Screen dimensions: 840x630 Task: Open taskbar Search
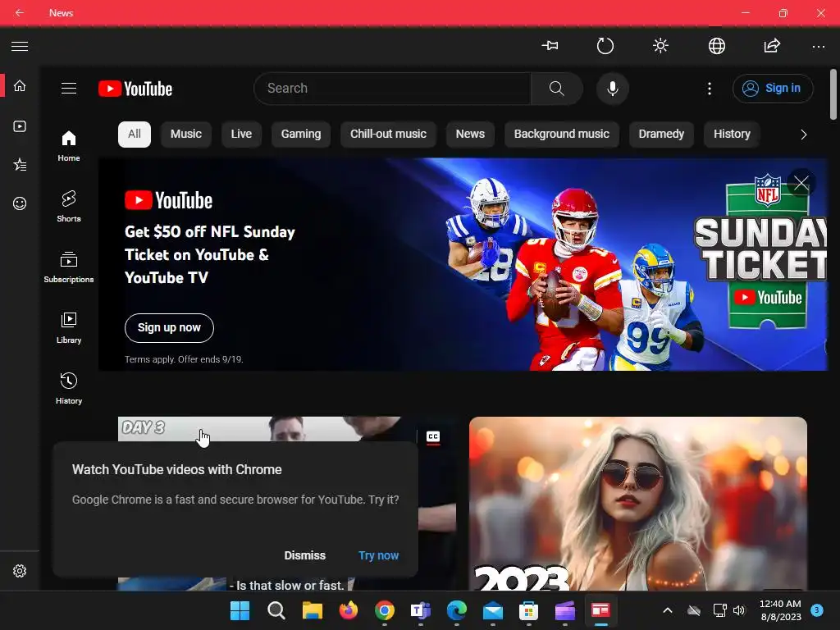[276, 610]
